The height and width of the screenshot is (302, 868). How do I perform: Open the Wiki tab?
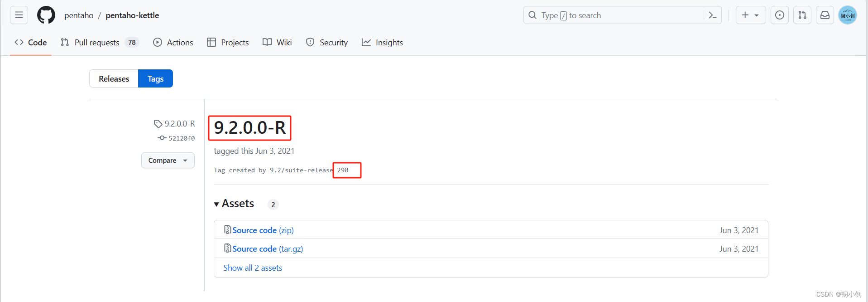277,42
